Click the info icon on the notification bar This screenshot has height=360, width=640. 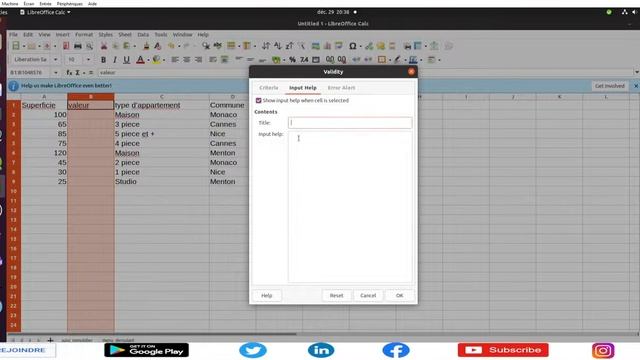click(13, 86)
